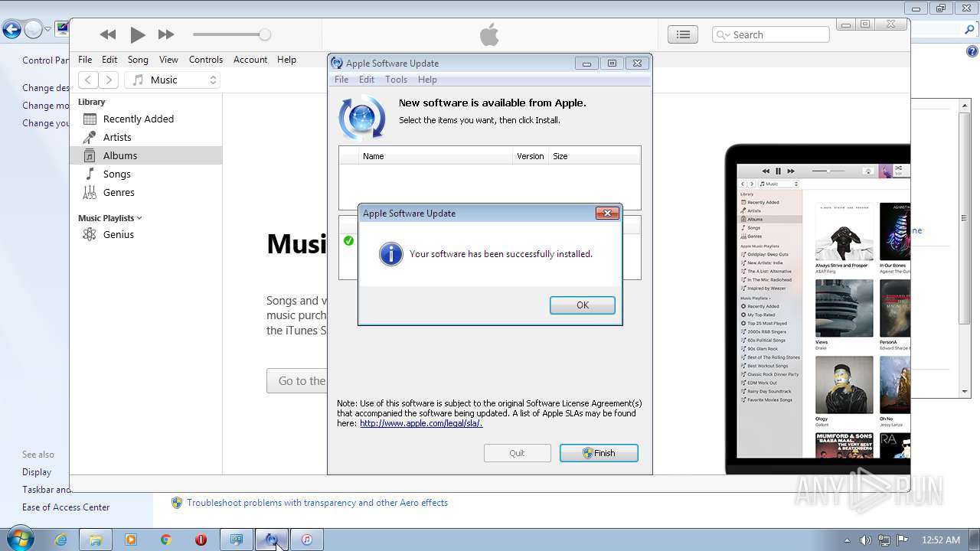
Task: Click the Version column header
Action: pos(531,156)
